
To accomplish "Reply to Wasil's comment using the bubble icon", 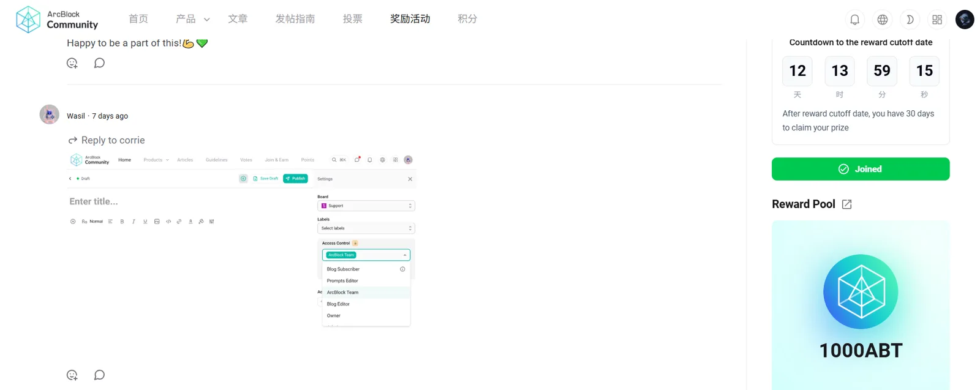I will [99, 375].
